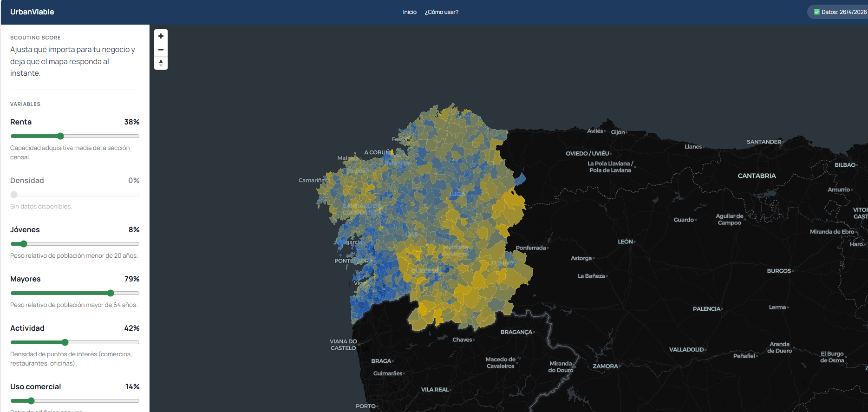The width and height of the screenshot is (868, 412).
Task: Click the Uso comercial 14% value
Action: pos(132,386)
